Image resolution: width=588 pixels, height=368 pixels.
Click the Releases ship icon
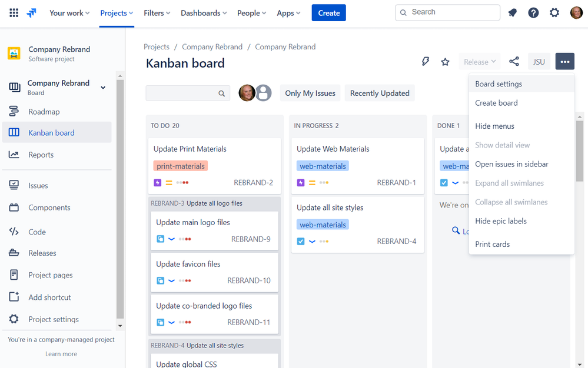pos(14,253)
